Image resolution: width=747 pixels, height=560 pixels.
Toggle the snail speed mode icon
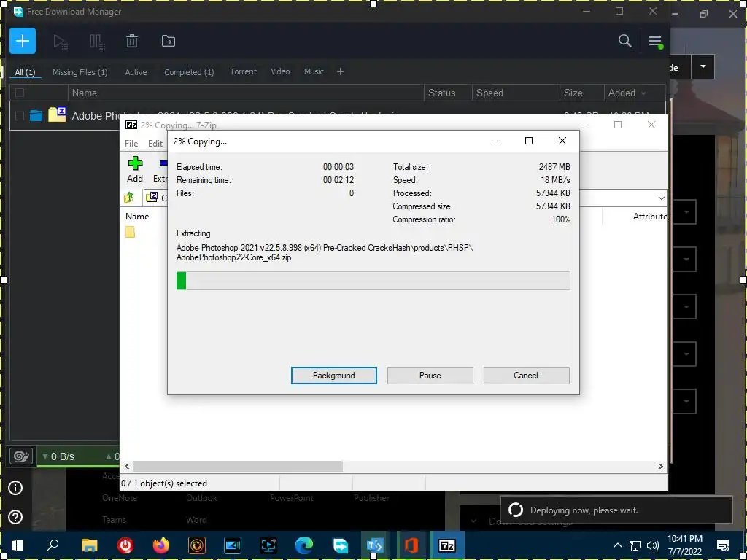coord(21,456)
